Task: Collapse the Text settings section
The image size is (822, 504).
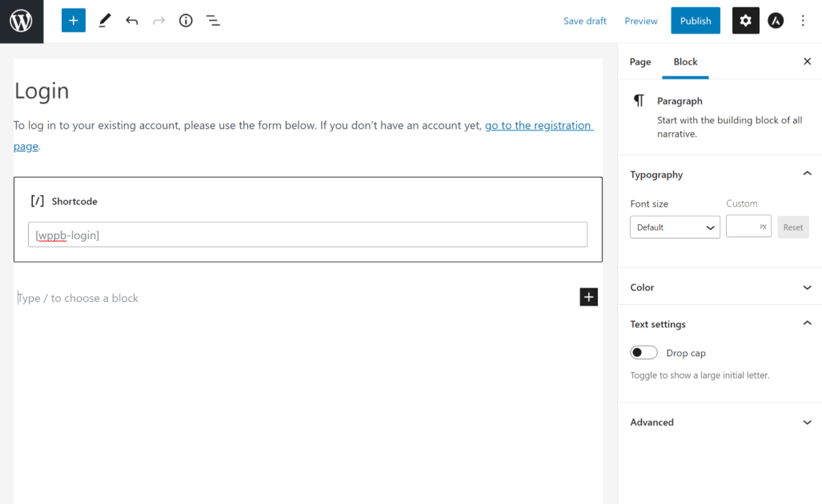Action: click(807, 324)
